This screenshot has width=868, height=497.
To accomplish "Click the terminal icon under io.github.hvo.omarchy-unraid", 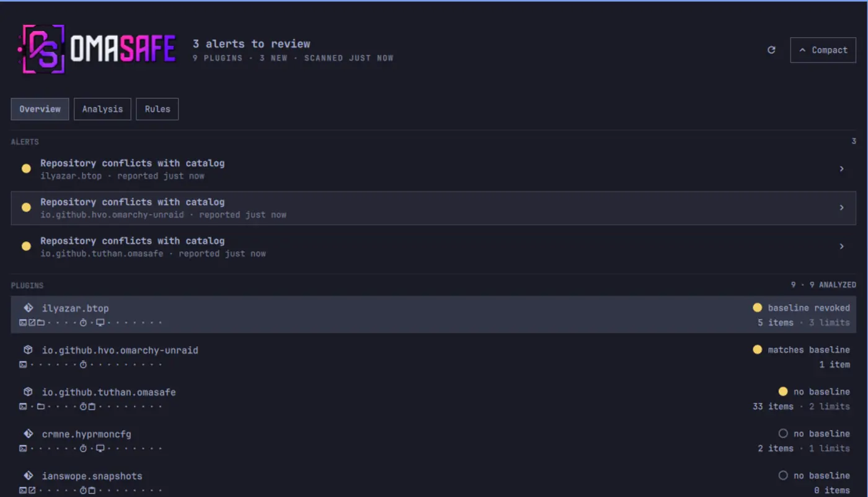I will point(23,364).
